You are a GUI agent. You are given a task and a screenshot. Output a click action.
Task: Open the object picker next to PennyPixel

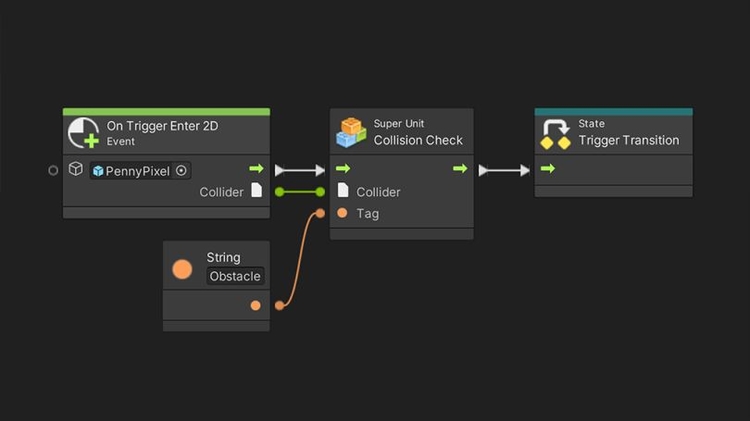click(x=181, y=170)
